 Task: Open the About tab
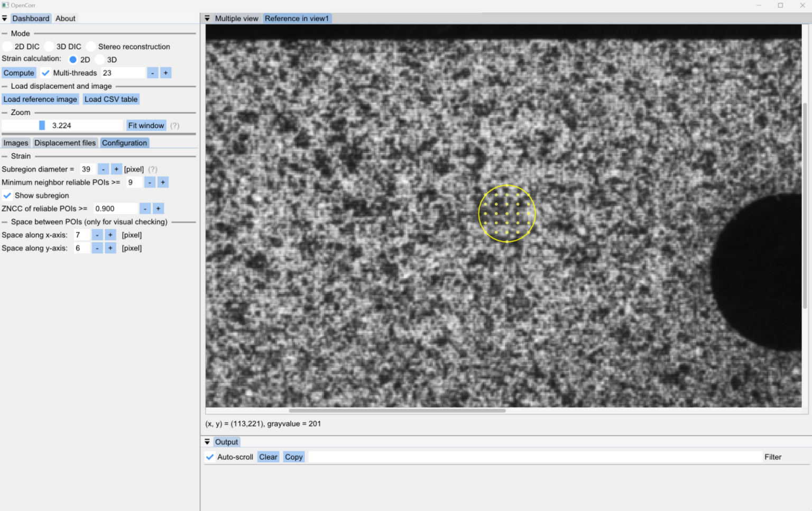65,18
